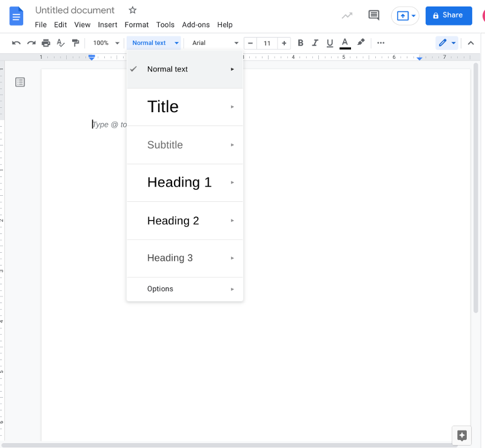485x448 pixels.
Task: Open the comment history icon
Action: click(x=374, y=16)
